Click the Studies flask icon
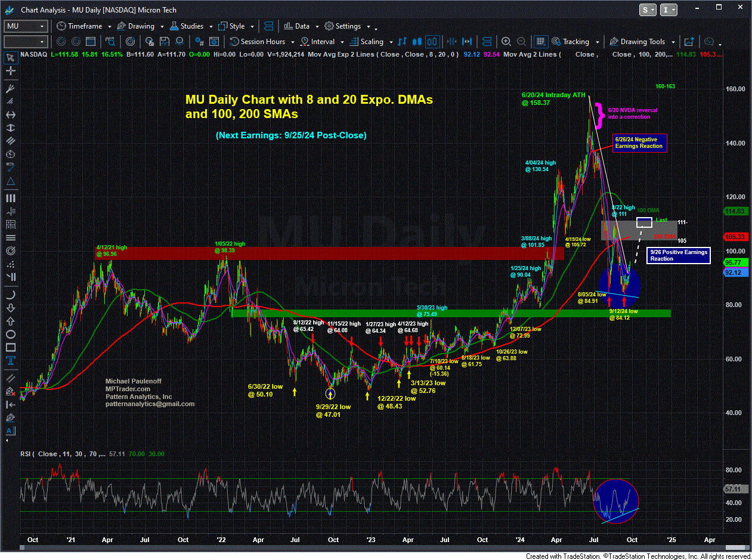752x560 pixels. 174,26
